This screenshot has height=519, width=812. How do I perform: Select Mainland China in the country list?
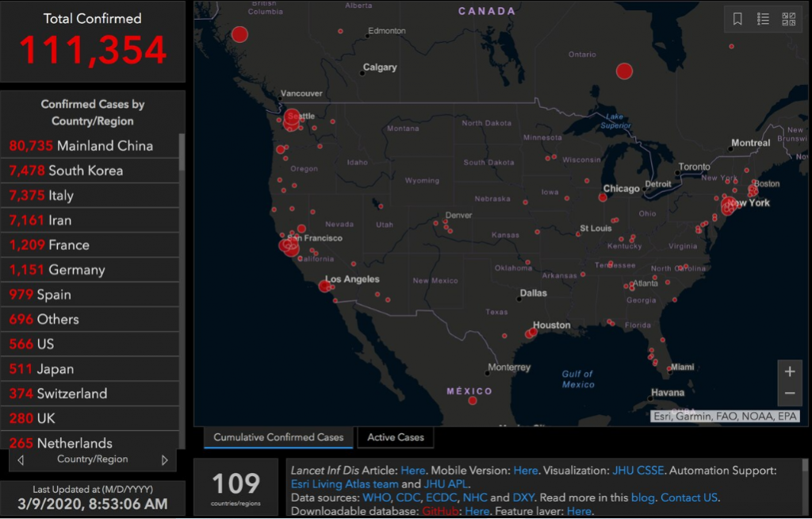pyautogui.click(x=90, y=146)
